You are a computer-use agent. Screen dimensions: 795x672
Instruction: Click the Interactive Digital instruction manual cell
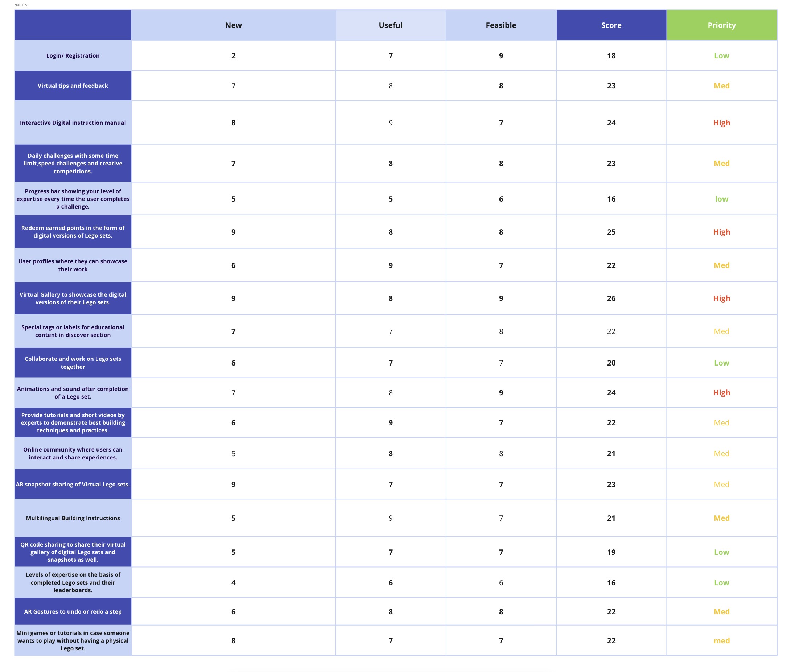73,123
